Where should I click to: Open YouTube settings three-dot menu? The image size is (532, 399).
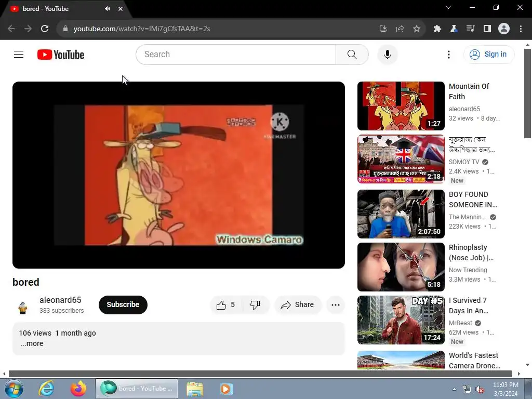pyautogui.click(x=449, y=54)
